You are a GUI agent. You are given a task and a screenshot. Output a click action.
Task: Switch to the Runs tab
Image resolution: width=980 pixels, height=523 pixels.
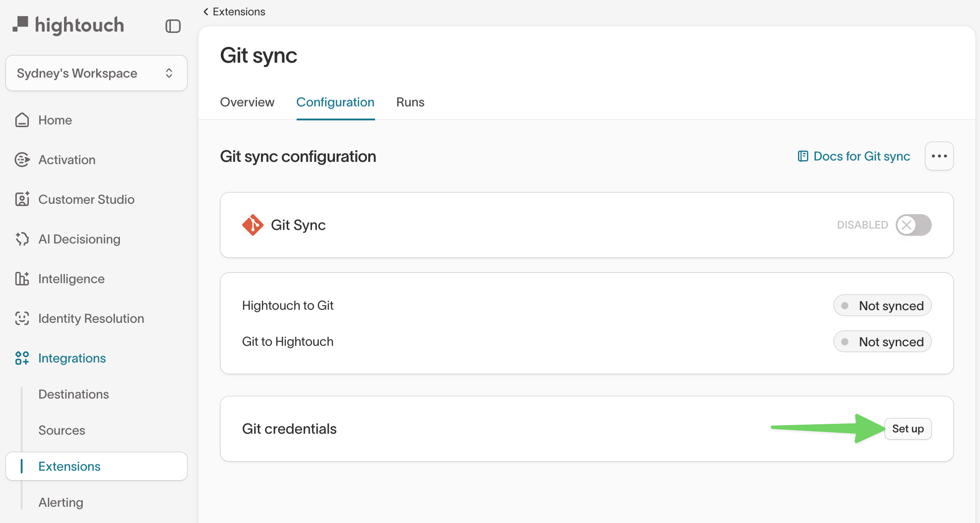click(410, 102)
